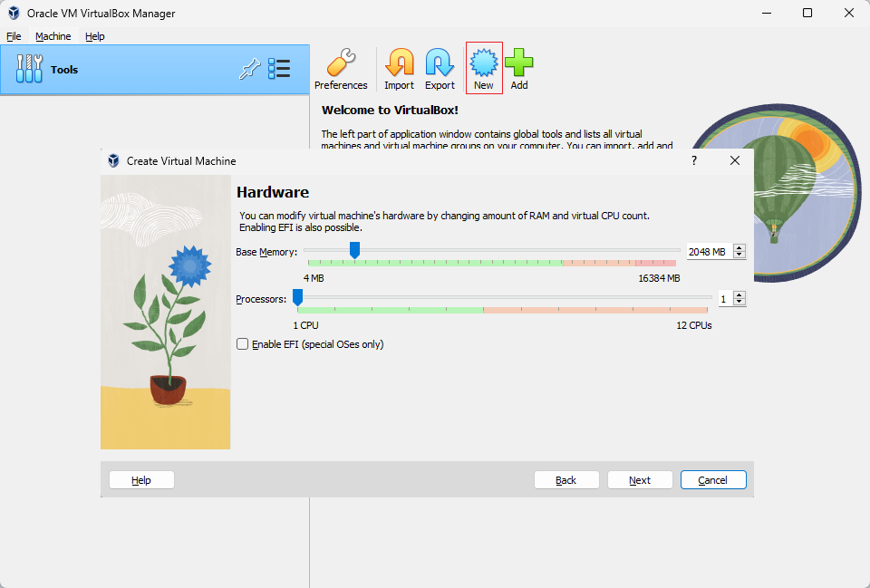Image resolution: width=870 pixels, height=588 pixels.
Task: Decrease Base Memory with down stepper arrow
Action: [739, 255]
